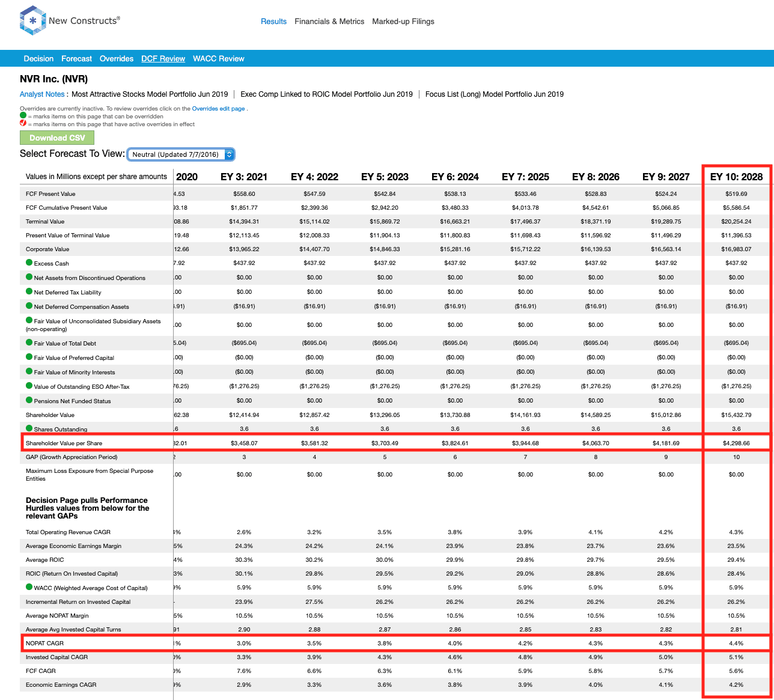Click the NOPAT CAGR row label
This screenshot has height=700, width=774.
tap(44, 643)
